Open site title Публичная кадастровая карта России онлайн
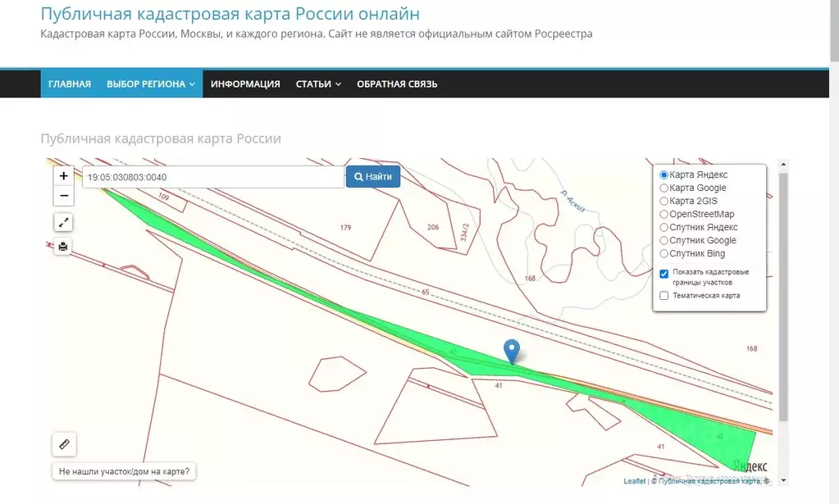Image resolution: width=839 pixels, height=504 pixels. click(x=230, y=14)
